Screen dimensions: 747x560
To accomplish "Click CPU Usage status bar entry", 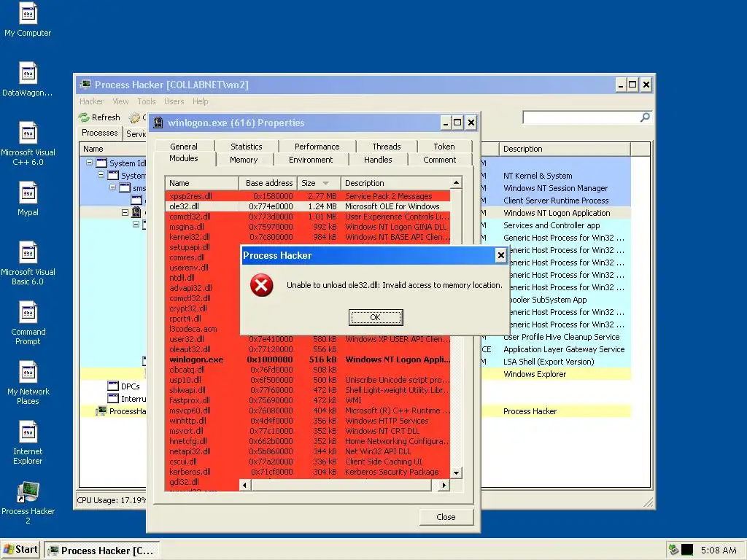I will [x=112, y=500].
